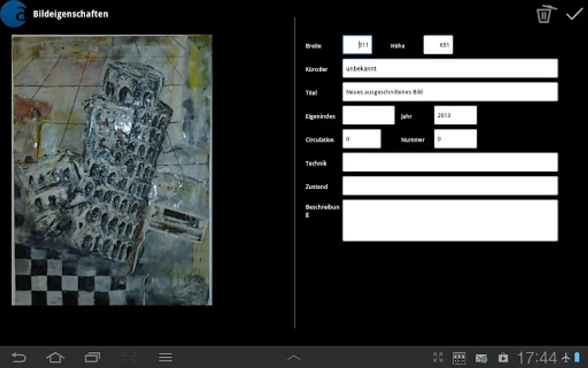Image resolution: width=588 pixels, height=368 pixels.
Task: Tap the app logo next to Bildeigenschaften
Action: click(x=13, y=13)
